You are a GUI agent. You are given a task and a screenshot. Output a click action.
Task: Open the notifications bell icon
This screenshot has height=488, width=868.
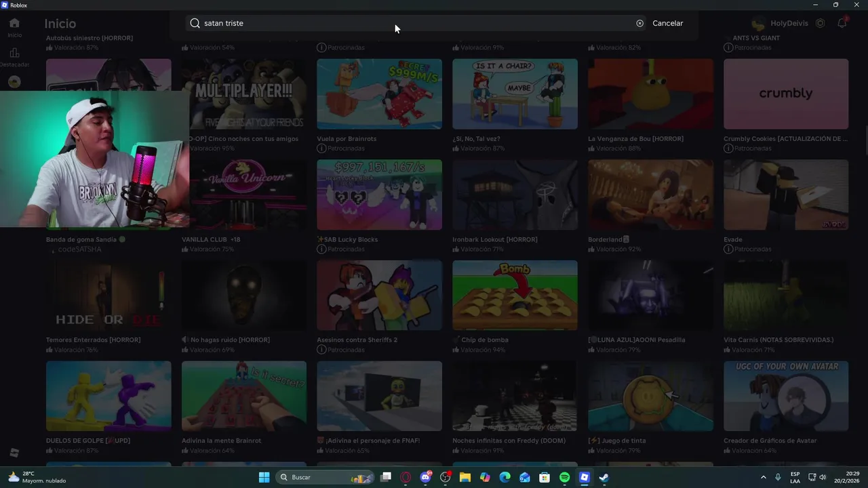click(x=842, y=23)
